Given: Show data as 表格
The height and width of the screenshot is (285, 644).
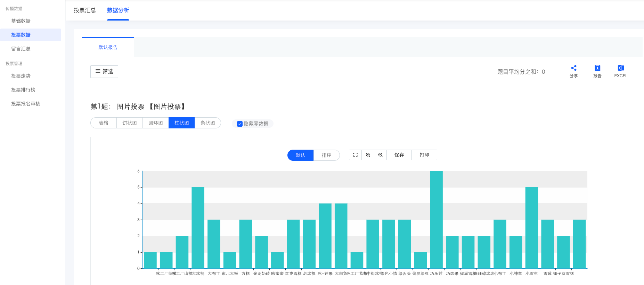Looking at the screenshot, I should (x=104, y=123).
